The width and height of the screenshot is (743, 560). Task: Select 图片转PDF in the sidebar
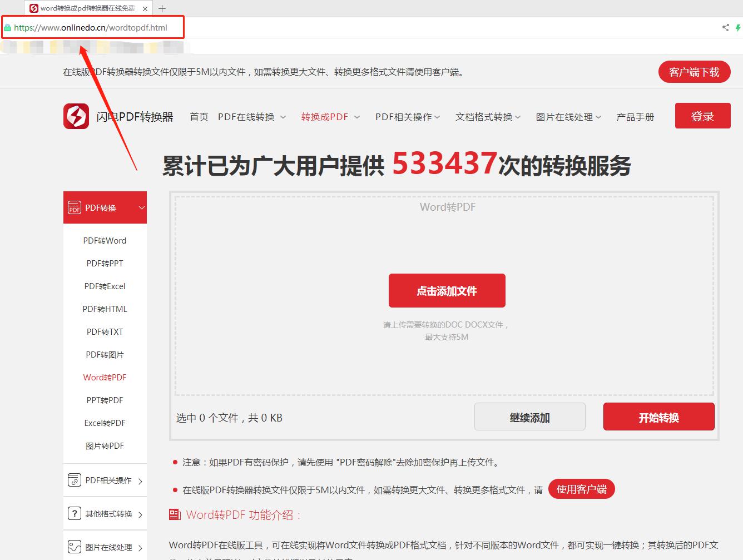(x=105, y=445)
